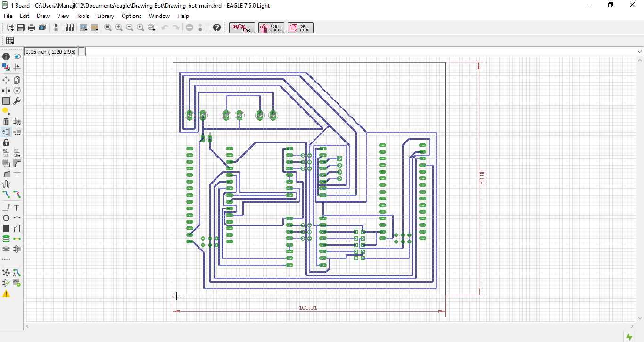Open the ULP dropdown arrow
This screenshot has width=644, height=342.
point(96,30)
